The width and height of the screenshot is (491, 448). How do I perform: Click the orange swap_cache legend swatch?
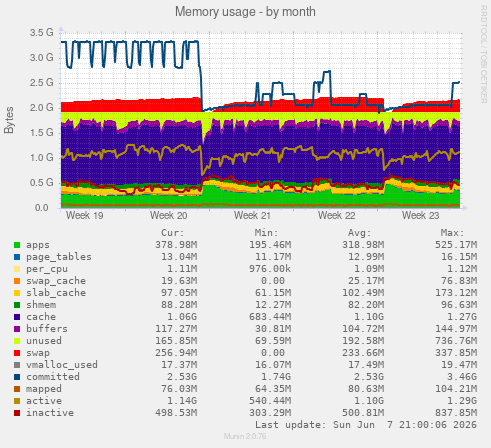click(x=17, y=281)
